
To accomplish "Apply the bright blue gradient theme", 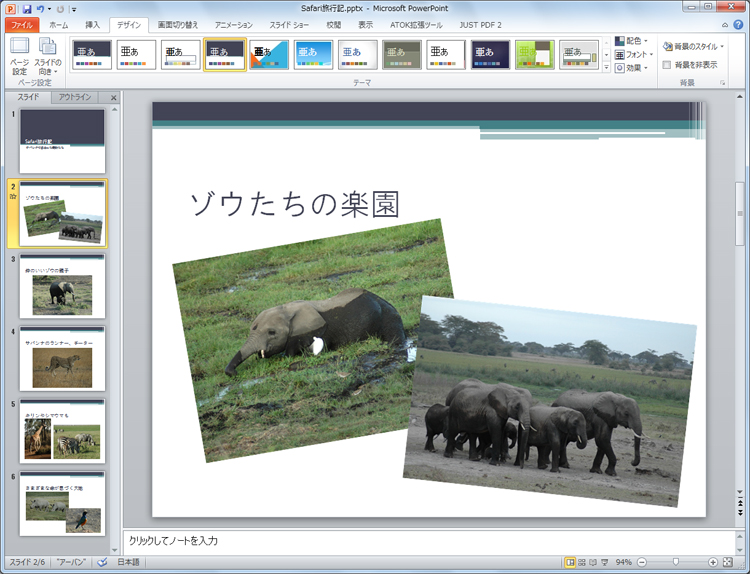I will coord(313,55).
